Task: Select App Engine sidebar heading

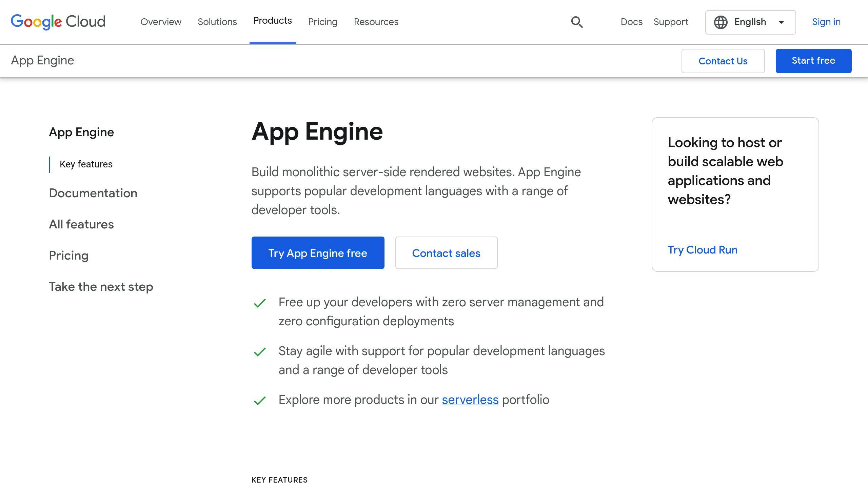Action: 81,132
